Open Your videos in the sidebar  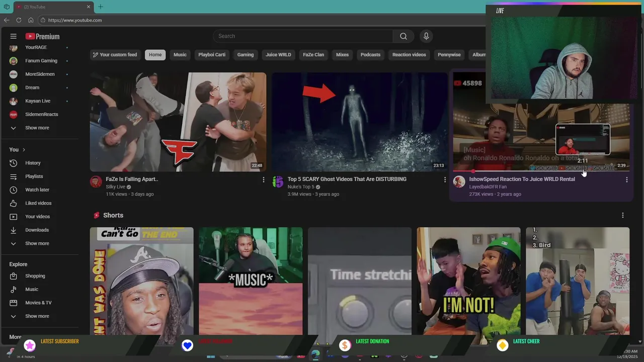click(39, 217)
